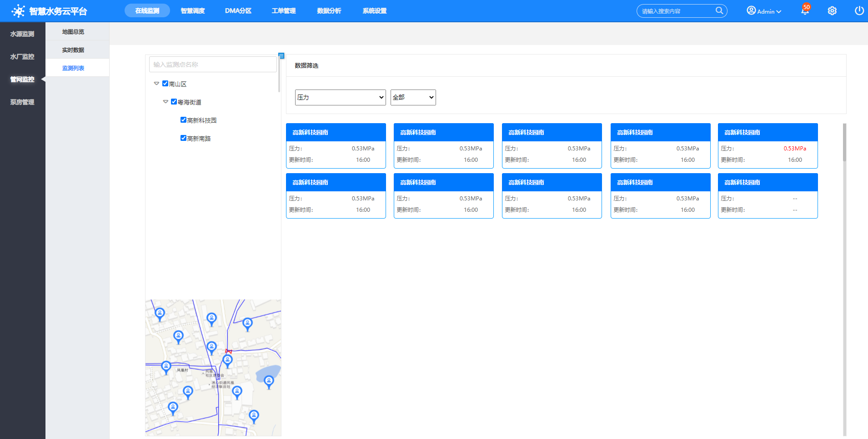868x439 pixels.
Task: Click the red valve marker on the map
Action: pos(229,351)
